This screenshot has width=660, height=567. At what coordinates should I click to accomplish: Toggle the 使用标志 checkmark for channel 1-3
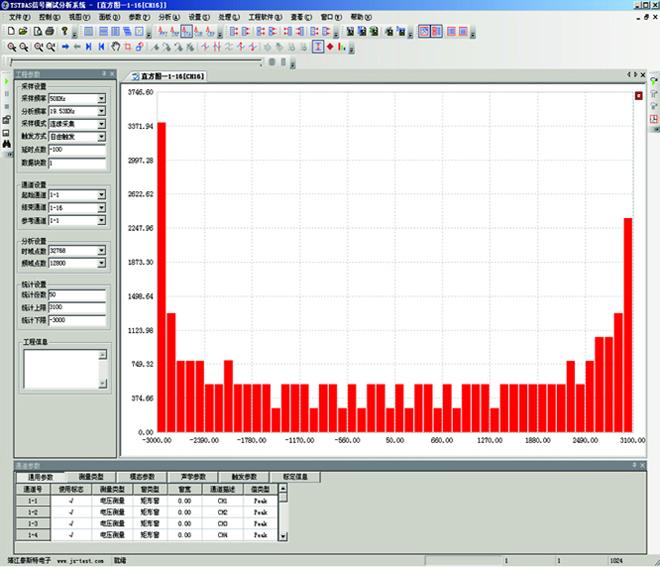(70, 524)
